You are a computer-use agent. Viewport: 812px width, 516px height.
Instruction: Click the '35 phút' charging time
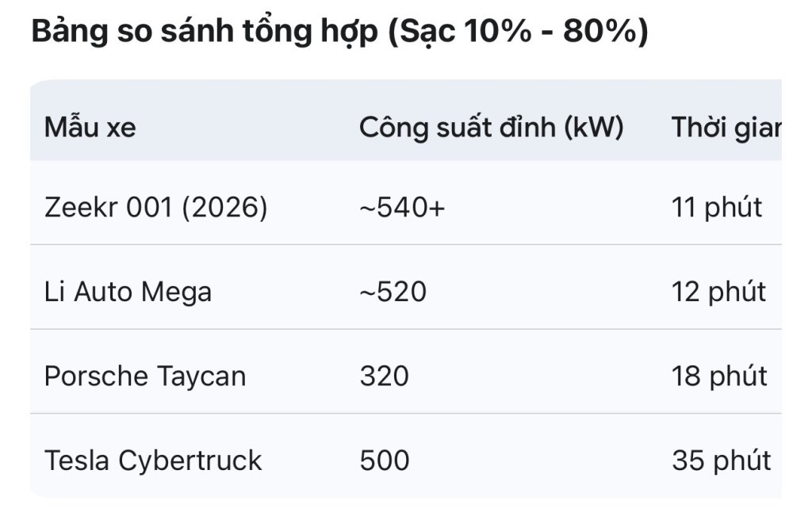tap(722, 461)
